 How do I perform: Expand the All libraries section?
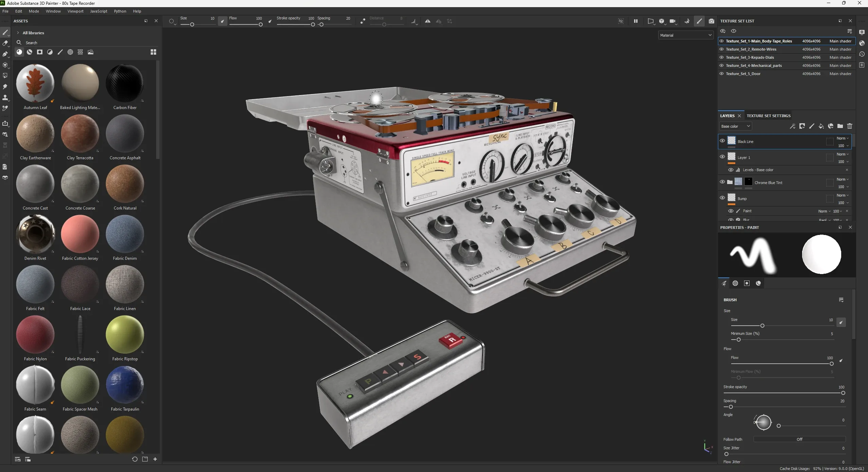pyautogui.click(x=18, y=33)
